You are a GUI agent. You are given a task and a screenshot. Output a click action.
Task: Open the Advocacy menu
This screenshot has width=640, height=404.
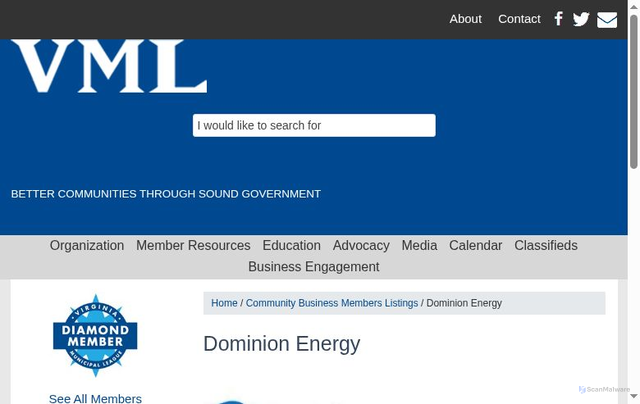pyautogui.click(x=361, y=245)
